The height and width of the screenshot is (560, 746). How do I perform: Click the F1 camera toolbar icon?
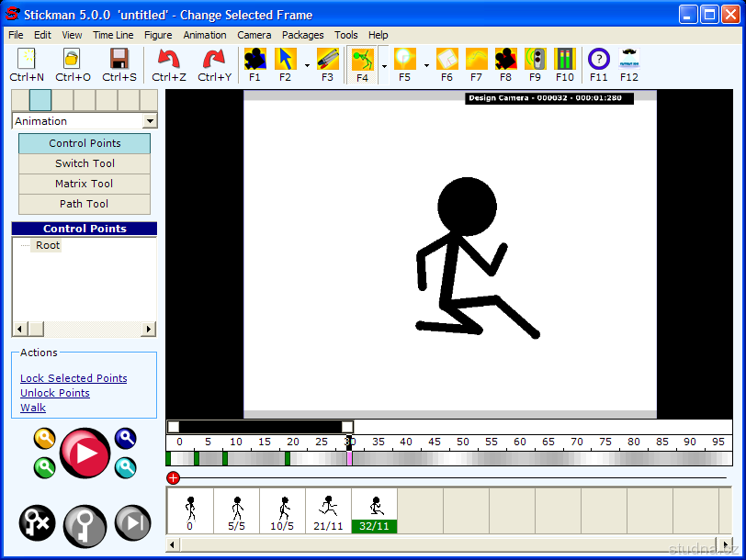(254, 60)
